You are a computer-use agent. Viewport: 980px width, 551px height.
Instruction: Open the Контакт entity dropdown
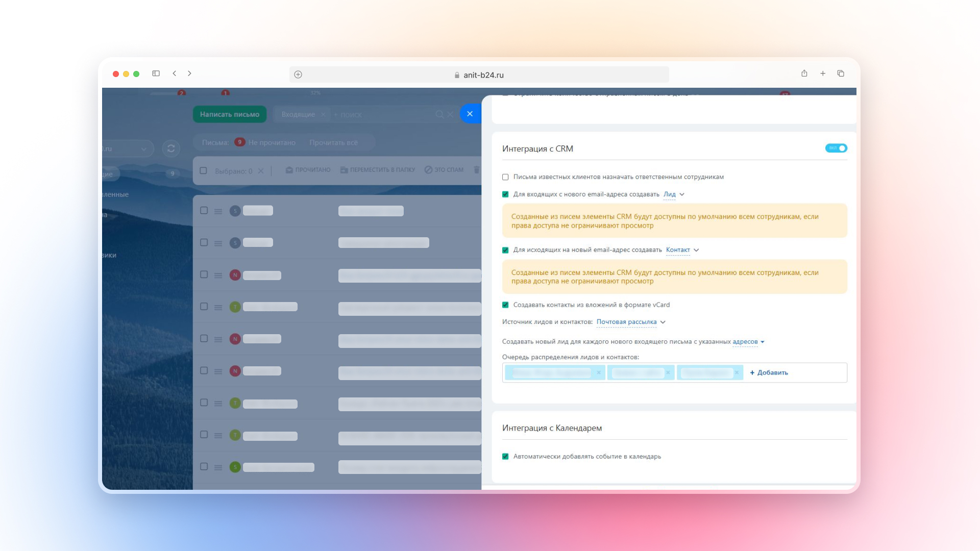pyautogui.click(x=682, y=250)
